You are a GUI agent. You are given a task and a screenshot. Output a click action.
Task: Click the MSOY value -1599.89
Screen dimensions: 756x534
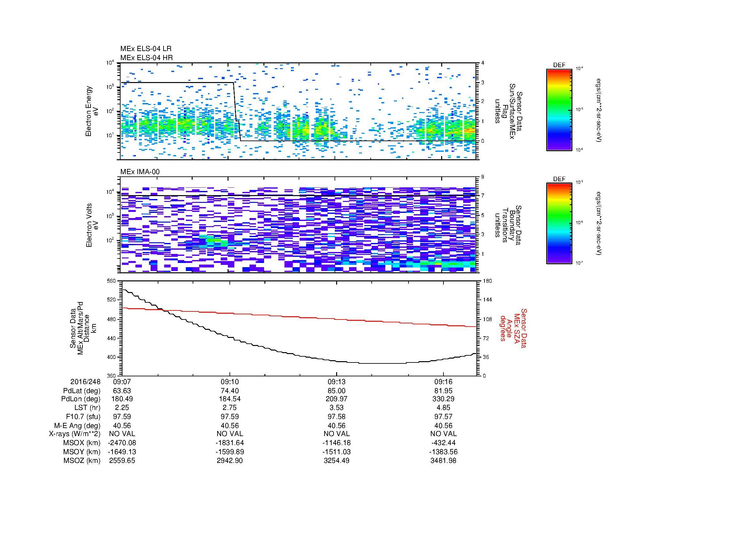coord(229,452)
